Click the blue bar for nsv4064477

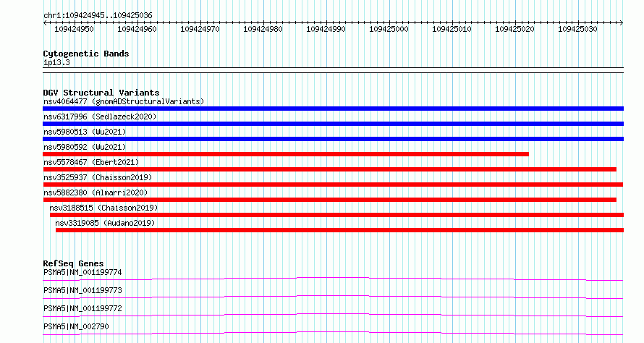pos(333,109)
